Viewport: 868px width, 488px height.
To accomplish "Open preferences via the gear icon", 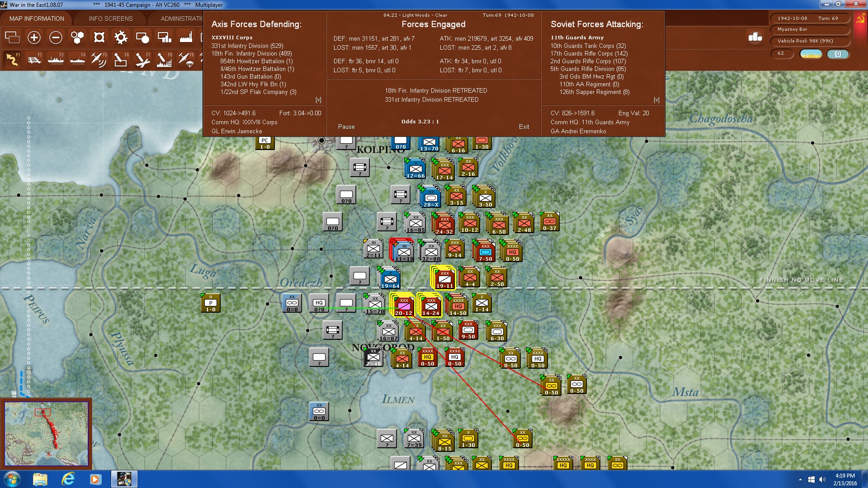I will point(121,38).
